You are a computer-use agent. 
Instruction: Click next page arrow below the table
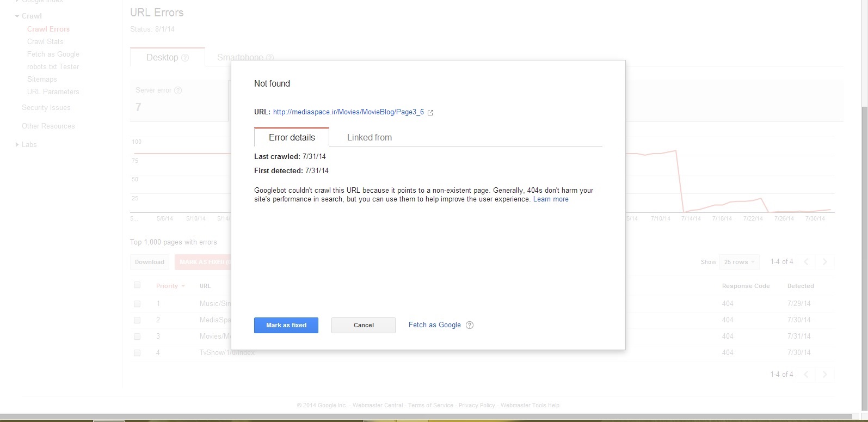click(825, 374)
